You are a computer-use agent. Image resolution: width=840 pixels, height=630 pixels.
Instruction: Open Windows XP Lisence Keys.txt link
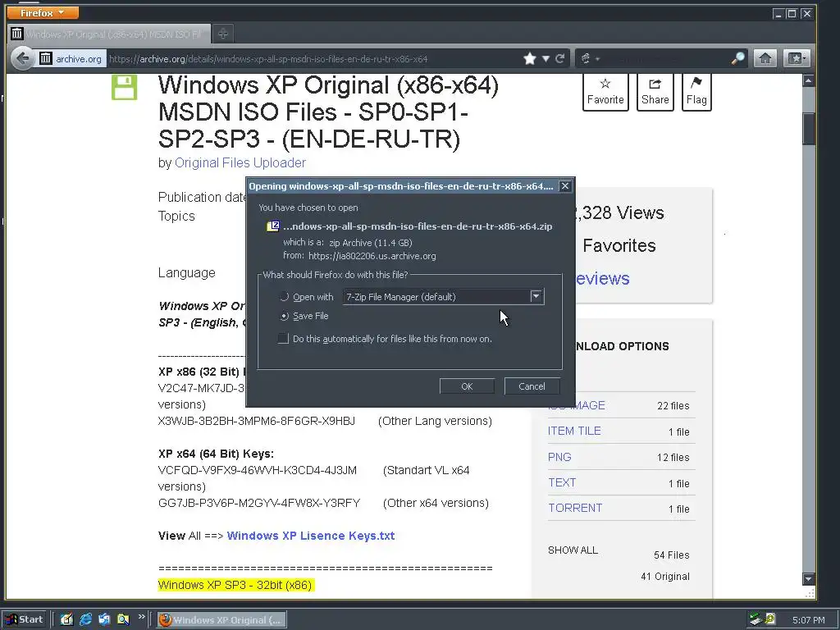pos(311,536)
